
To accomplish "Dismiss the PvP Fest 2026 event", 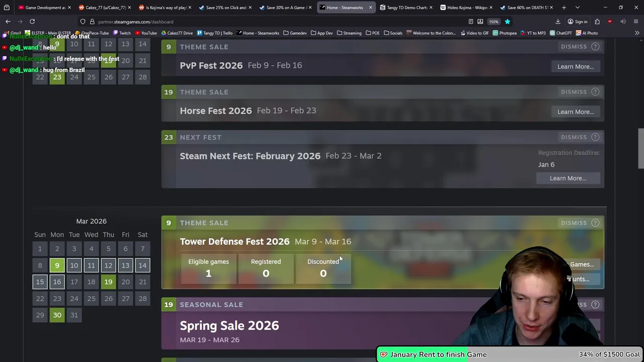I will click(574, 46).
